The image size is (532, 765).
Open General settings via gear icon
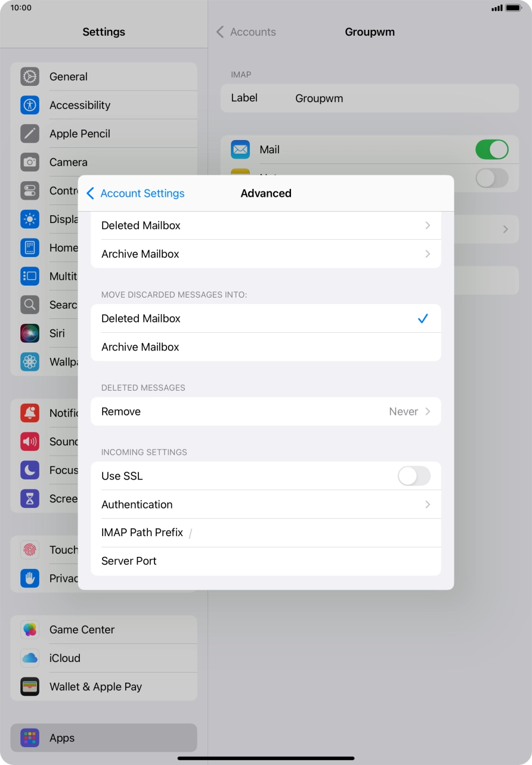pyautogui.click(x=29, y=76)
